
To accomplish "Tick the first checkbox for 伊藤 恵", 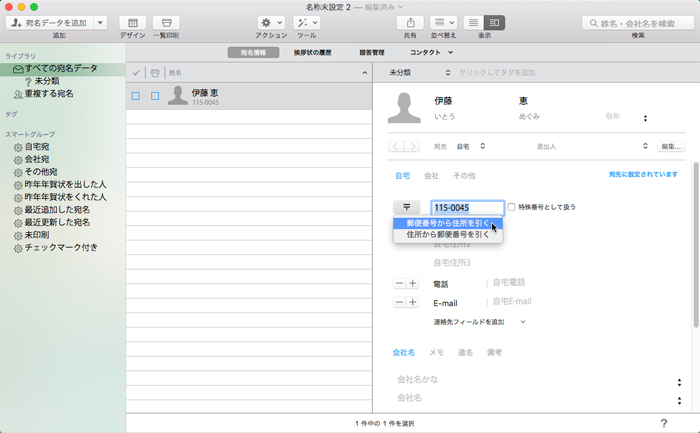I will click(135, 96).
